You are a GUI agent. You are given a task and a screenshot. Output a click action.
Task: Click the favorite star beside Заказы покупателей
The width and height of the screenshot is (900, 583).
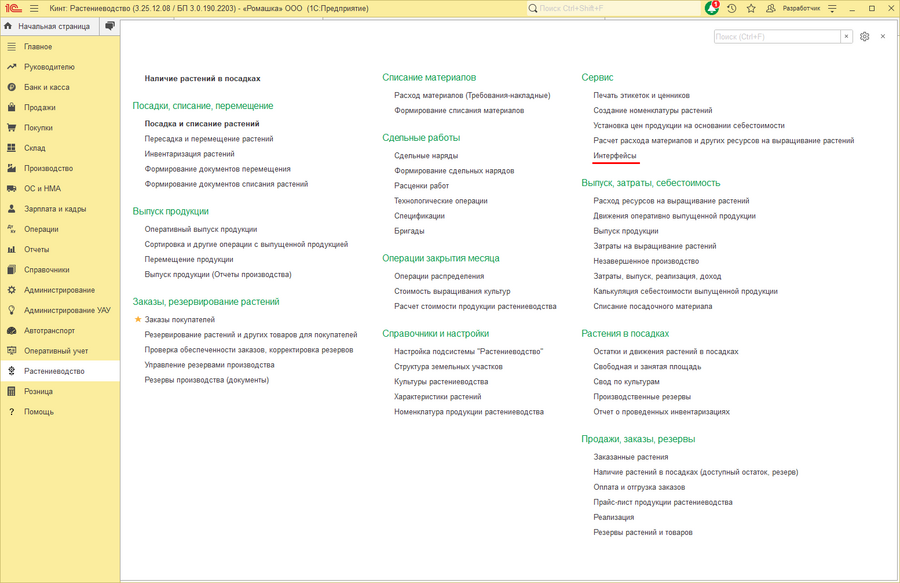138,319
